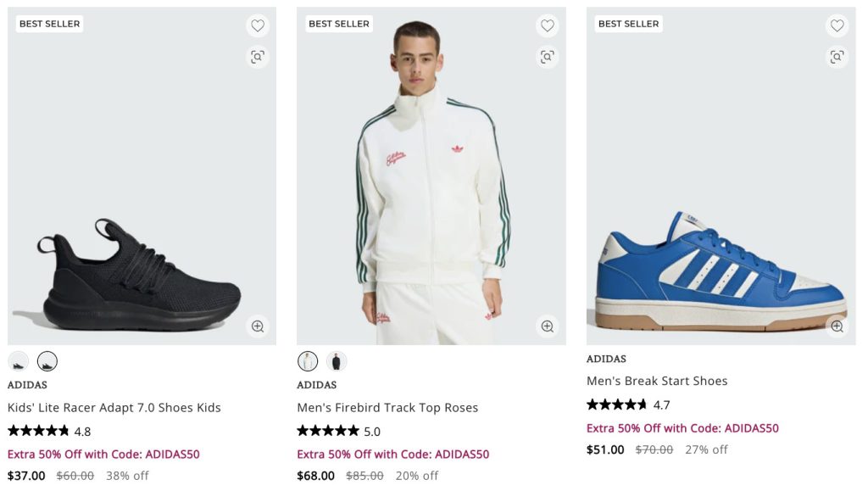Open visual search on Break Start Shoes
This screenshot has height=502, width=868.
click(x=837, y=57)
